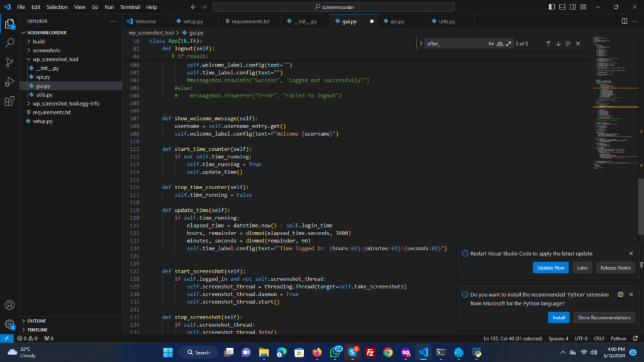Collapse the wp_screenshot_tool folder
644x362 pixels.
55,59
